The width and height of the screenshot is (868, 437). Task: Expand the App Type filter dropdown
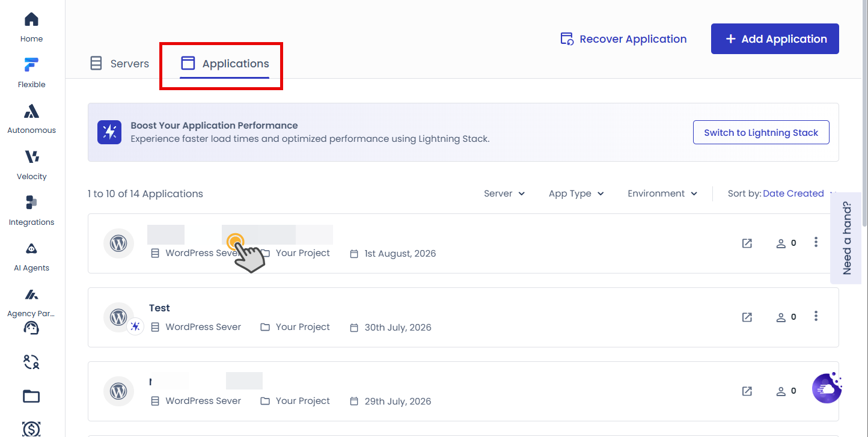576,194
